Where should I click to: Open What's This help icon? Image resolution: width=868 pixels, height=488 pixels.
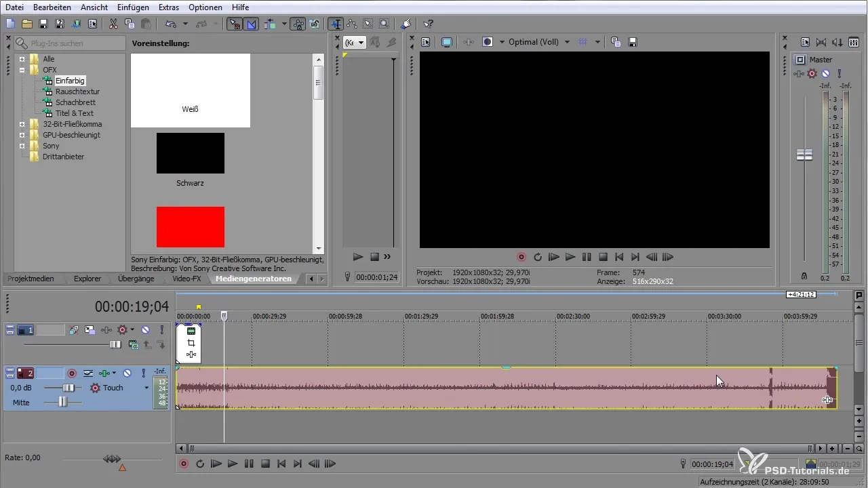[x=429, y=24]
